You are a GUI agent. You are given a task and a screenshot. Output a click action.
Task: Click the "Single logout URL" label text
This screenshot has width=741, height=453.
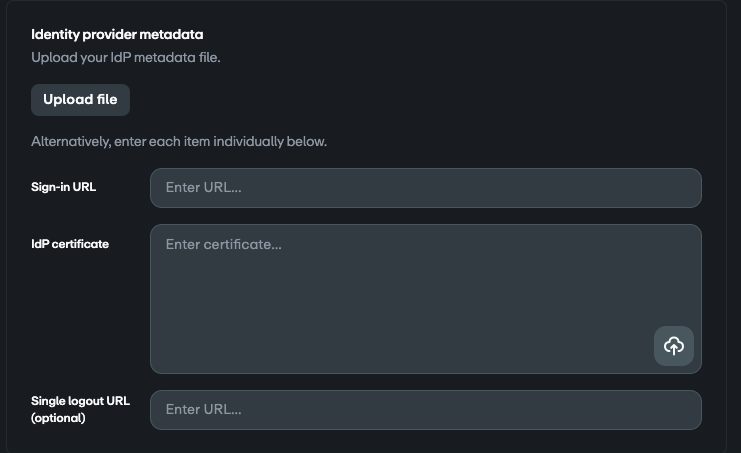[x=81, y=401]
